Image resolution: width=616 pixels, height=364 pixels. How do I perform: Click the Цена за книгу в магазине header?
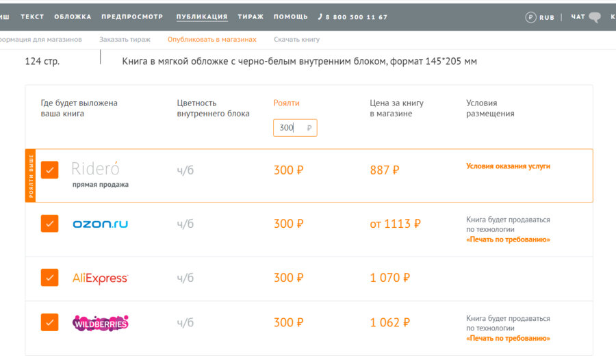coord(396,108)
